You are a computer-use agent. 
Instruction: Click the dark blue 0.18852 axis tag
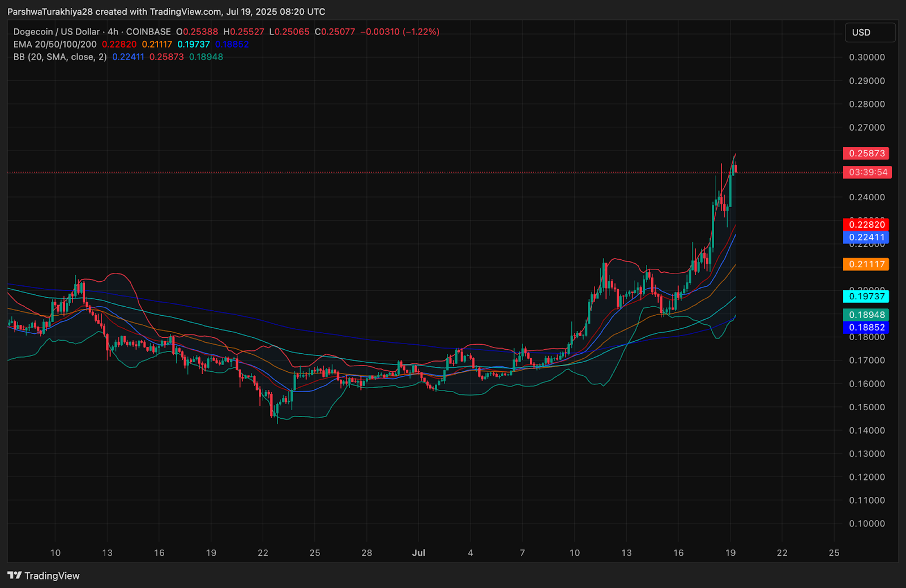point(866,327)
